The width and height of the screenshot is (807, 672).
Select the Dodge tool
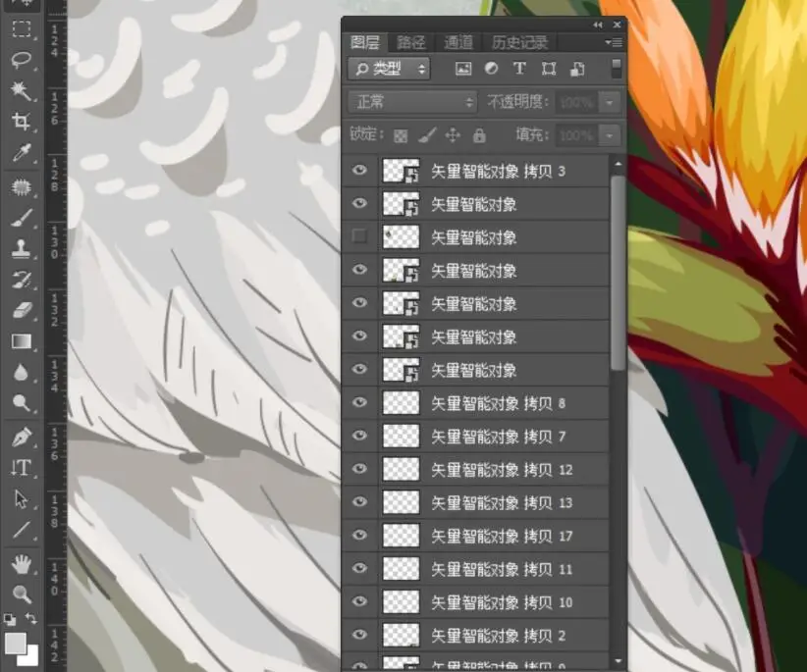click(x=21, y=403)
